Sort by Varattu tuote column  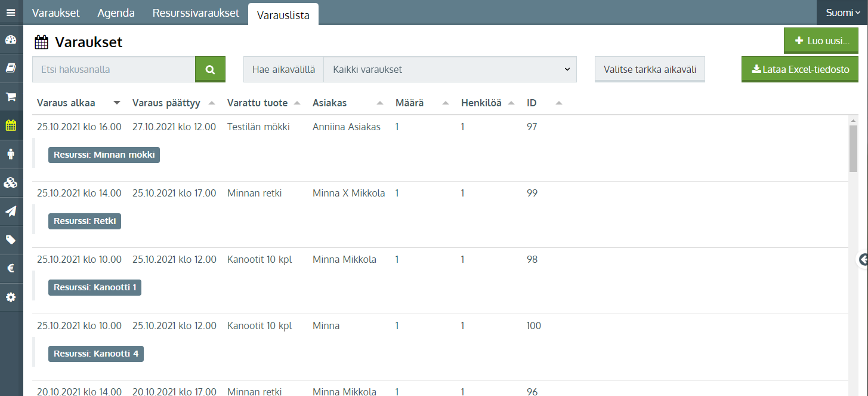[264, 103]
